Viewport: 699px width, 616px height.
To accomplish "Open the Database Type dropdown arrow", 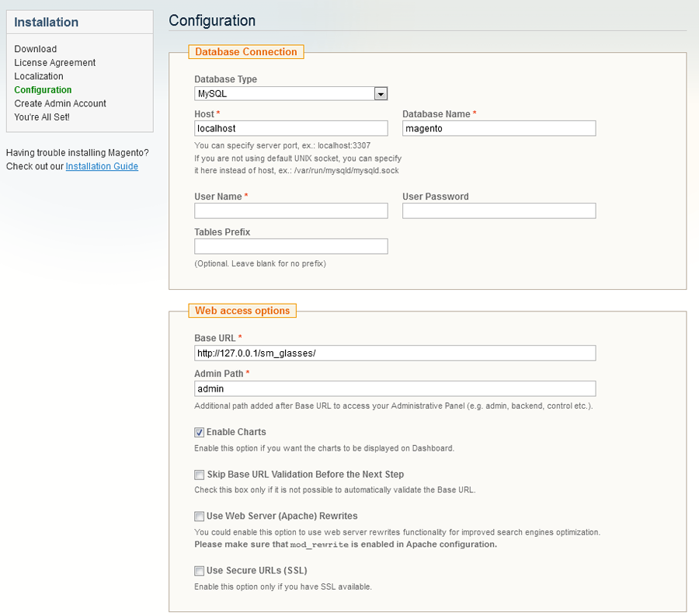I will 381,93.
